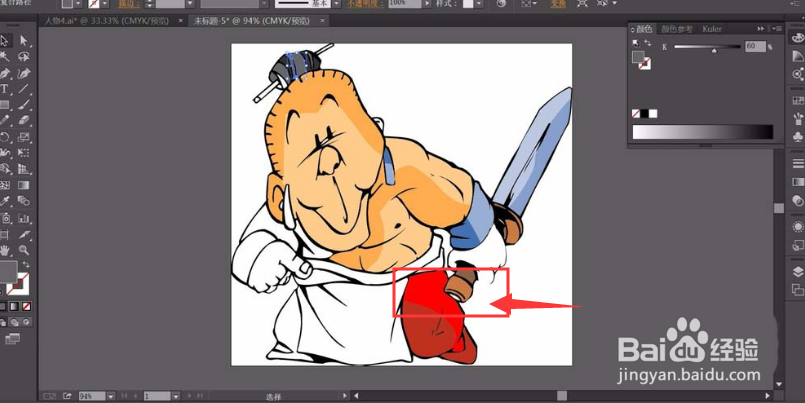
Task: Select the 颜色 panel tab
Action: point(644,29)
